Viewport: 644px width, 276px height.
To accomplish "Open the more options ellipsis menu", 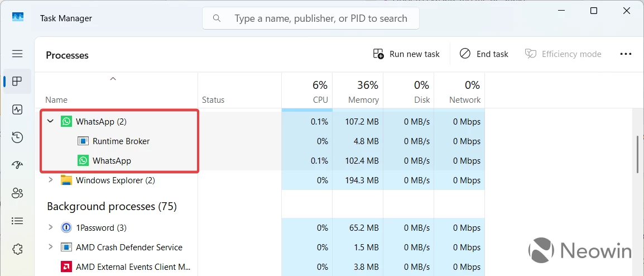I will click(x=626, y=54).
